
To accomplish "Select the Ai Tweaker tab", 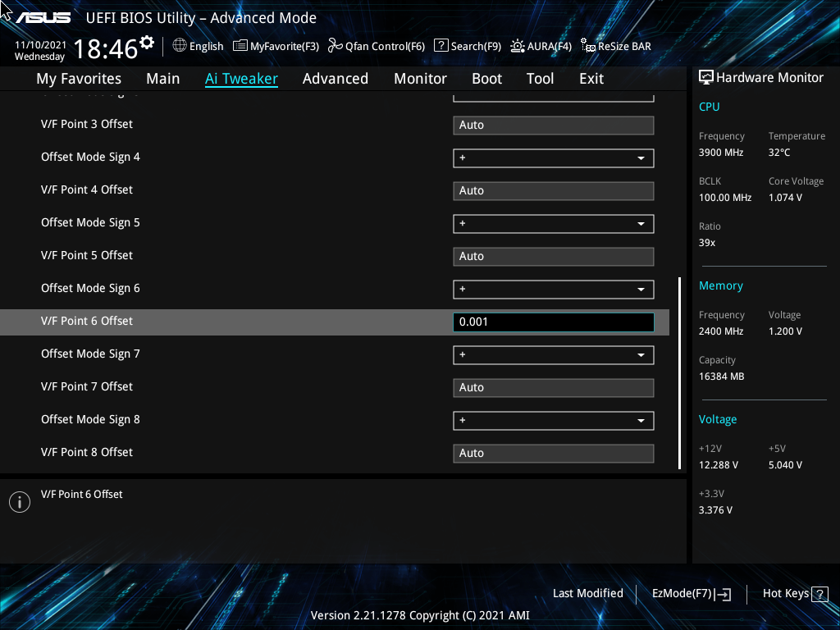I will tap(241, 79).
